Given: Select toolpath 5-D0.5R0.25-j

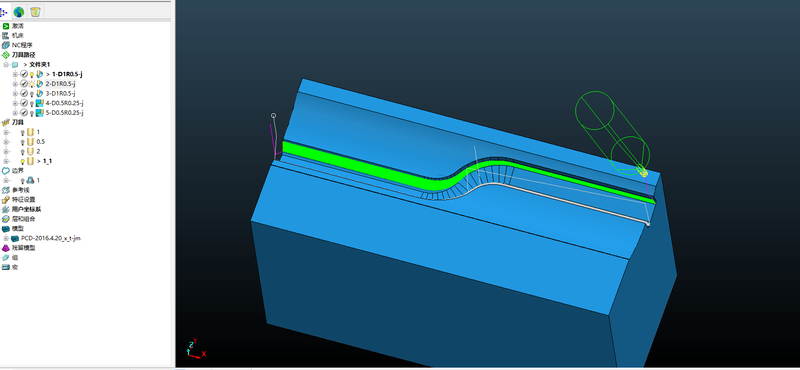Looking at the screenshot, I should pyautogui.click(x=64, y=113).
